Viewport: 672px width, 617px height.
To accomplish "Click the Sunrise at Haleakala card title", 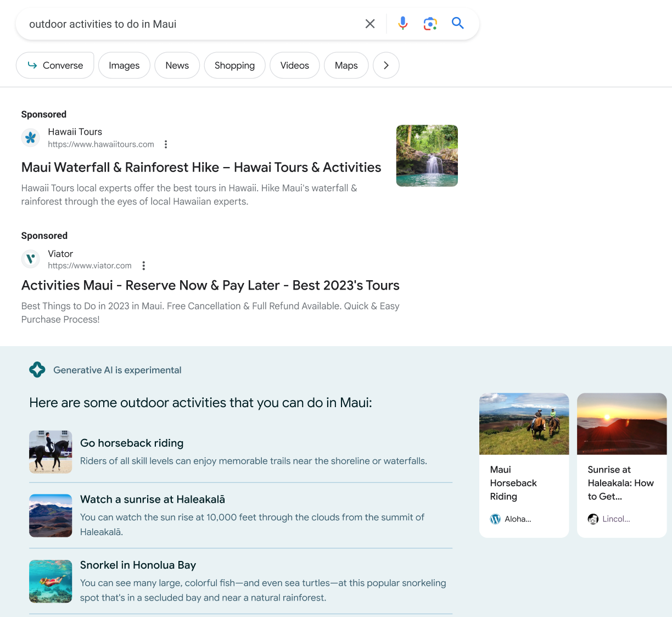I will click(620, 483).
